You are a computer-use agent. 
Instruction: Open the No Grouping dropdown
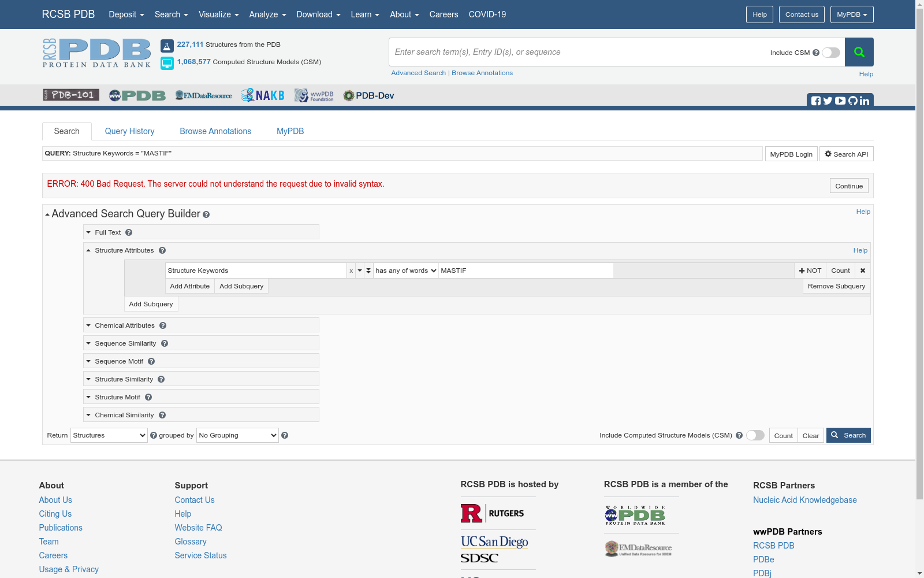238,435
